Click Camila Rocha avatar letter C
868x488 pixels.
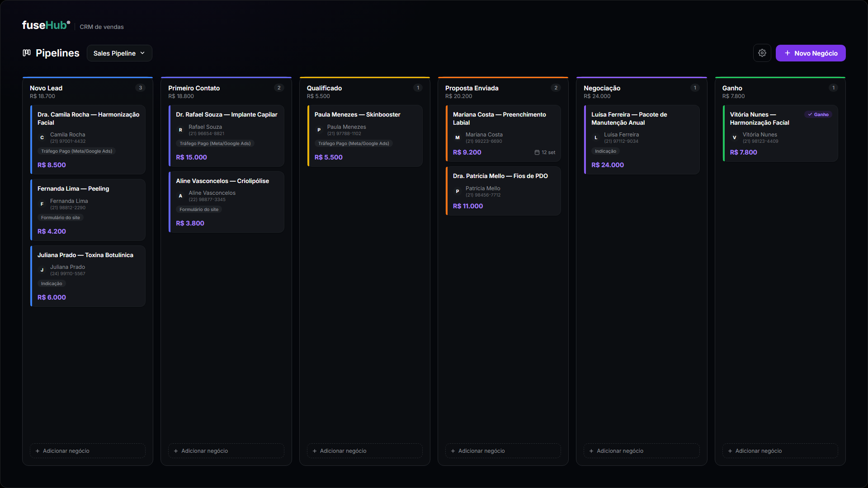pyautogui.click(x=42, y=137)
